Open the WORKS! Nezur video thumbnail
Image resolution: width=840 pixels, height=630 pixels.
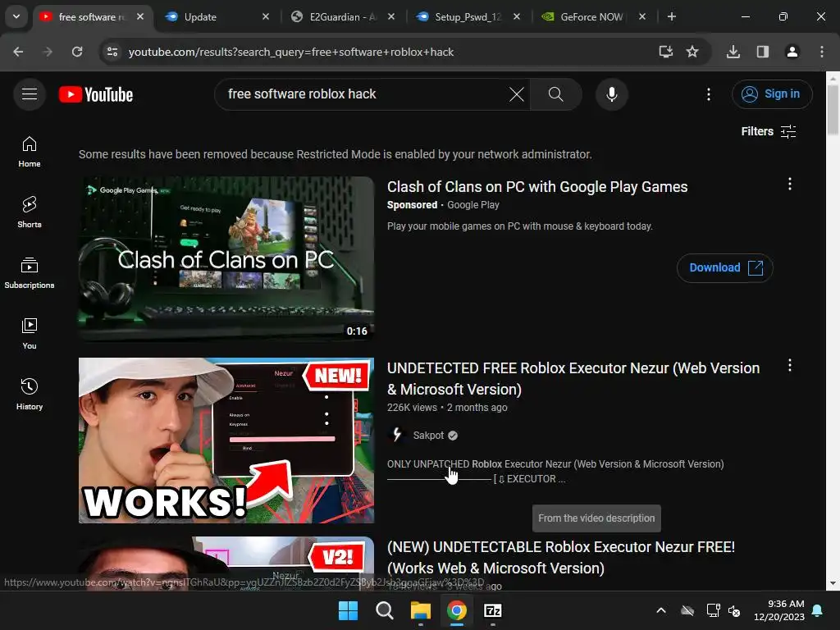pos(226,441)
